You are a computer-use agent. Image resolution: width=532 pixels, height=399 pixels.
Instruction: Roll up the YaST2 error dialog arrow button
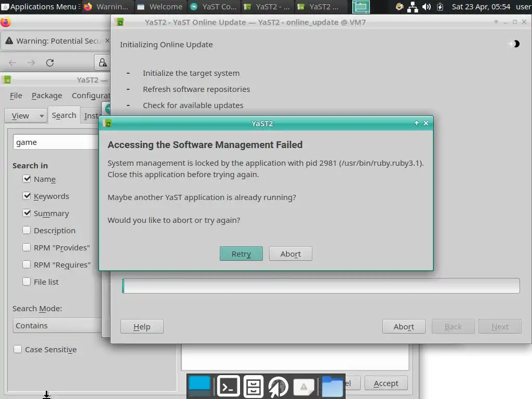coord(416,123)
